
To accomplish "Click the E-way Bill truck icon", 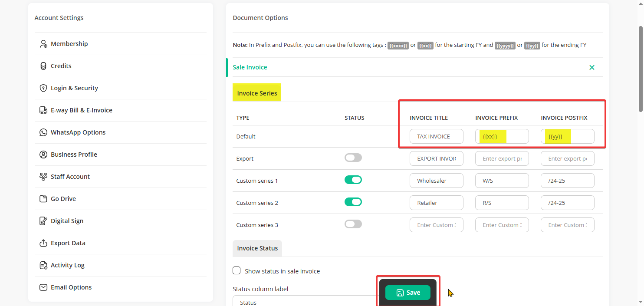I will [x=43, y=110].
